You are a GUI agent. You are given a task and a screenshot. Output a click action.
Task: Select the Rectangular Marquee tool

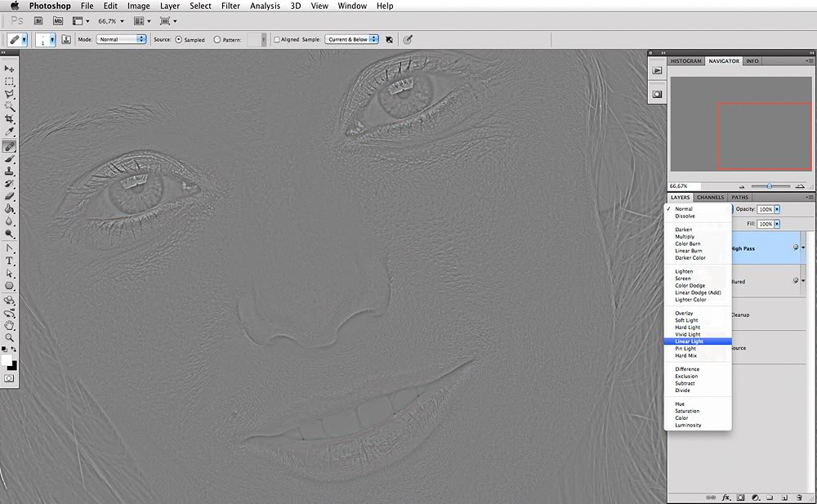[9, 82]
